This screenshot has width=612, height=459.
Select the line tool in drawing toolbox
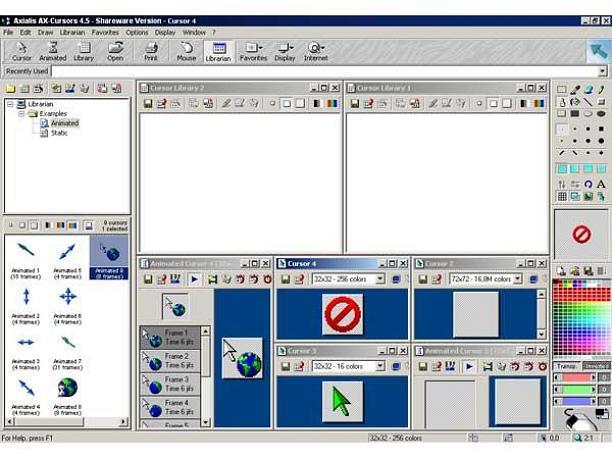[588, 102]
